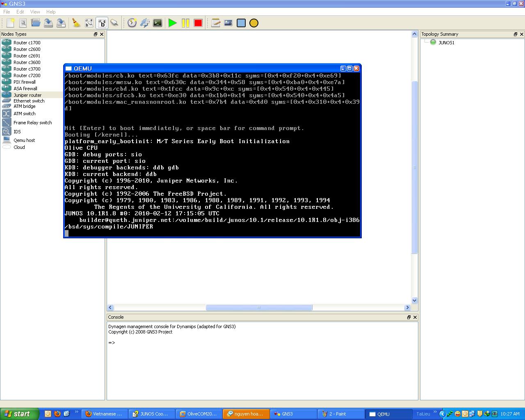Select Cloud node type
This screenshot has height=420, width=525.
tap(19, 147)
